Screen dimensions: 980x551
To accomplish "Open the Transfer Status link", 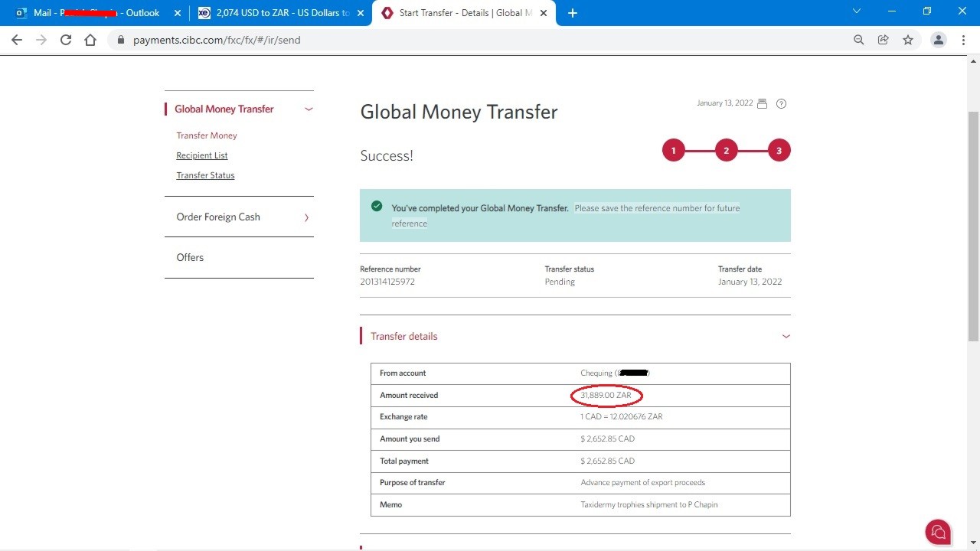I will pyautogui.click(x=205, y=175).
